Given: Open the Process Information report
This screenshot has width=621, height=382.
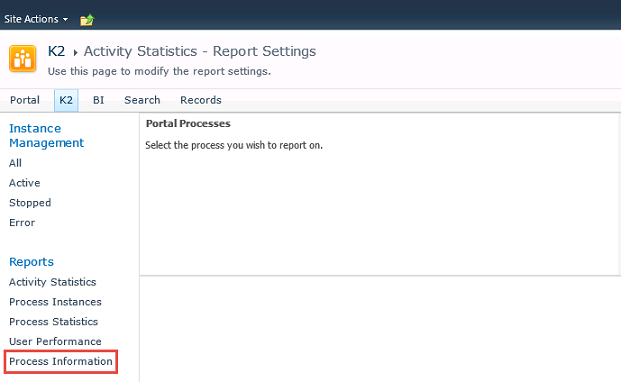Looking at the screenshot, I should [61, 361].
